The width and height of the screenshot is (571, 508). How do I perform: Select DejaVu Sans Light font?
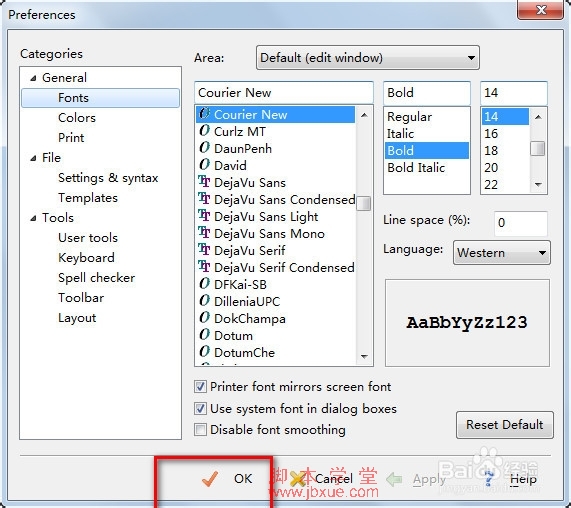pos(275,216)
